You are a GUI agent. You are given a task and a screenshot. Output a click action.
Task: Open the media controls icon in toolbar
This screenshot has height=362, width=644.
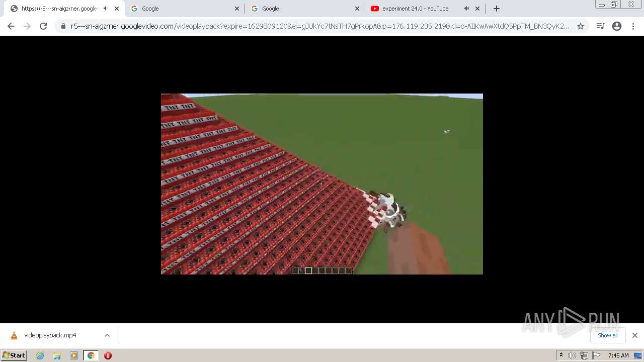[600, 26]
